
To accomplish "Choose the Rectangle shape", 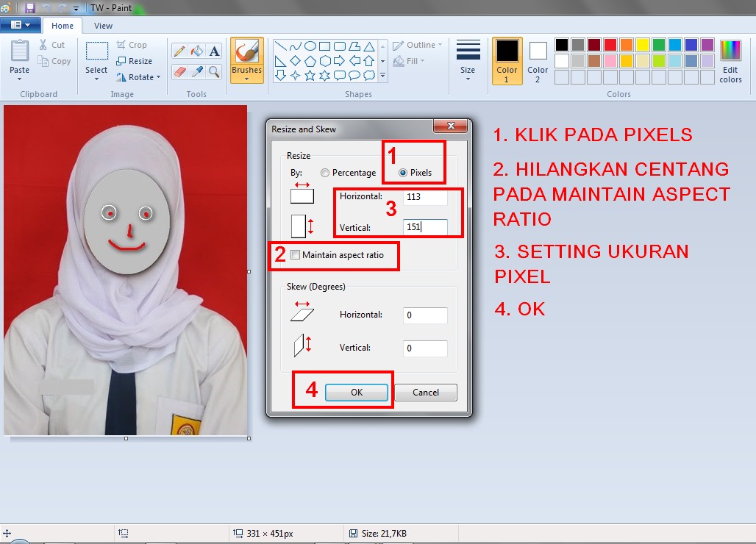I will point(325,46).
